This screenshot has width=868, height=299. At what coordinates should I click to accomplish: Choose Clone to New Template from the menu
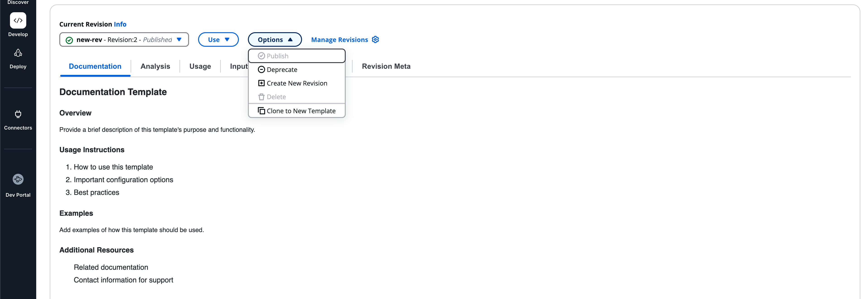pyautogui.click(x=301, y=111)
